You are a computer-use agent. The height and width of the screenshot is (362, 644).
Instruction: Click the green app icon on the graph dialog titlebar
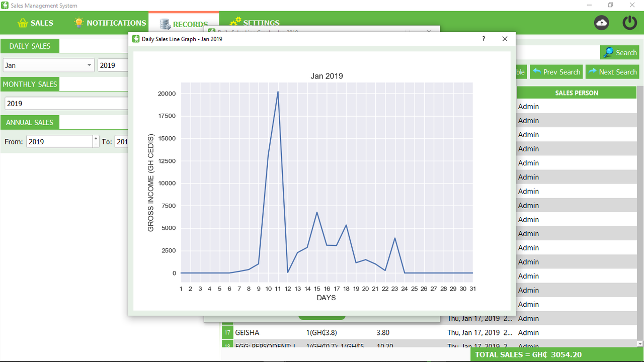click(x=136, y=39)
